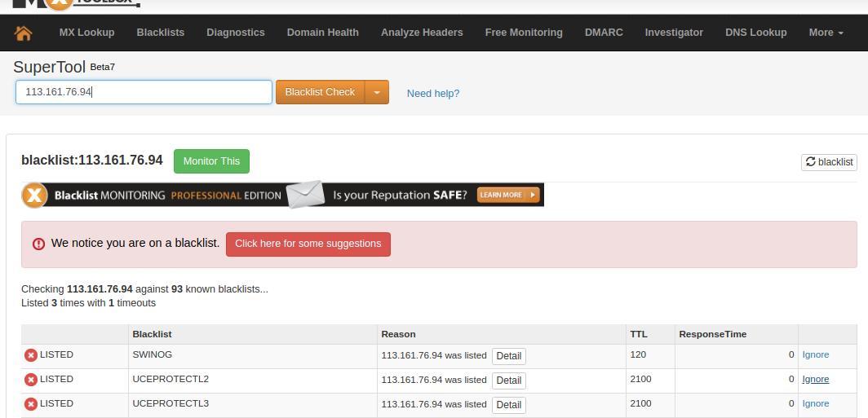The width and height of the screenshot is (868, 418).
Task: Select the UCEPROTECTL2 blacklist name
Action: [170, 379]
